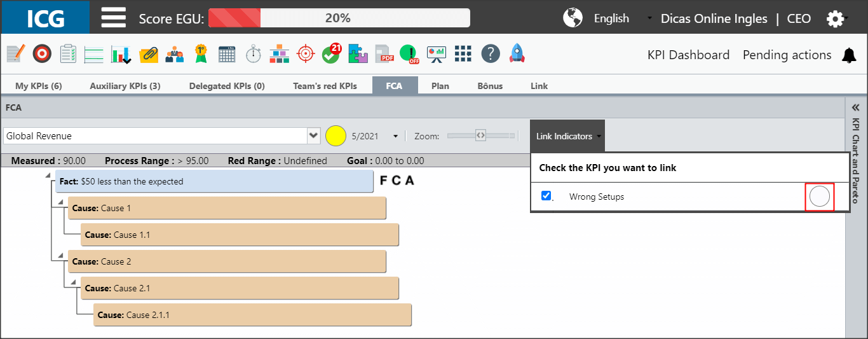Toggle the alert OFF indicator icon

[410, 54]
